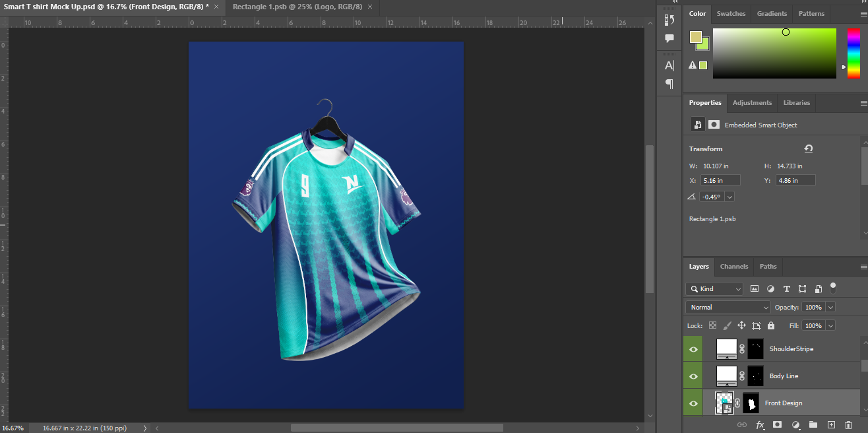The width and height of the screenshot is (868, 433).
Task: Click the hue spectrum slider
Action: coord(853,53)
